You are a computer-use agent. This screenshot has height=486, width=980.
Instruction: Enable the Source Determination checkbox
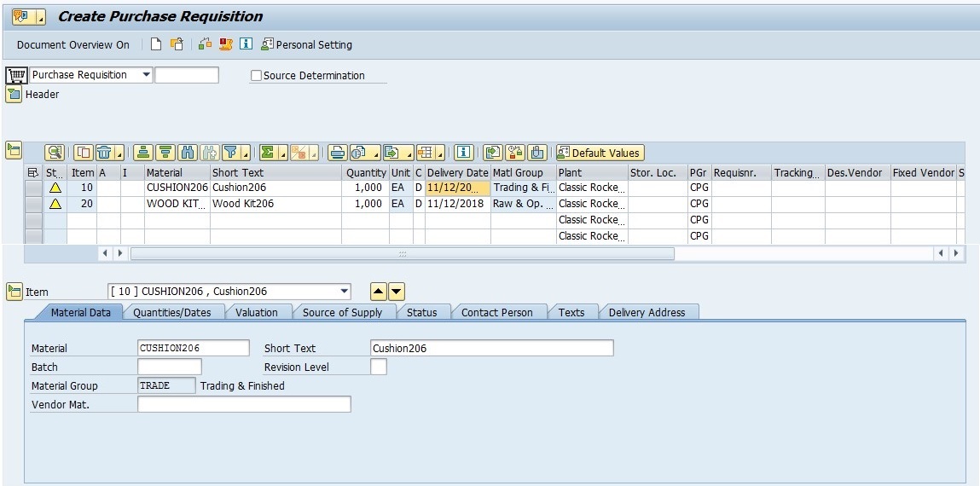(x=256, y=76)
